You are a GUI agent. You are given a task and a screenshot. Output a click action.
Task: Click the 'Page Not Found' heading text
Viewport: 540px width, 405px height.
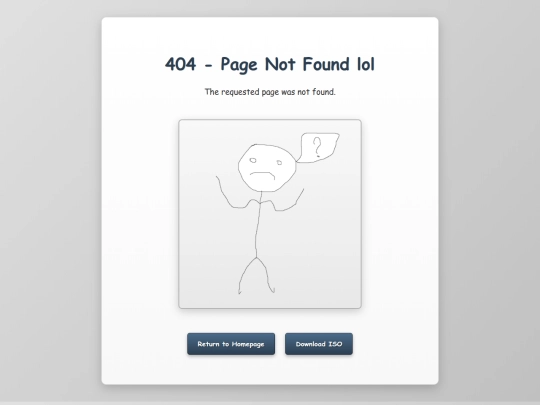(x=285, y=65)
